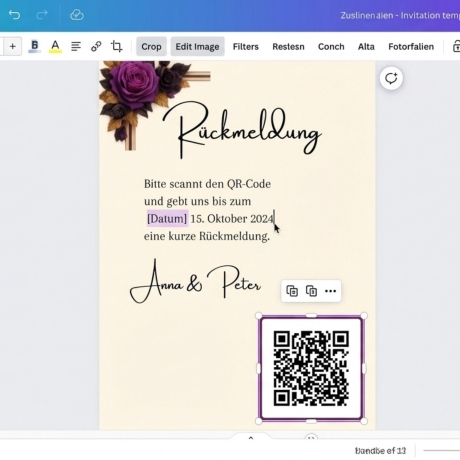Click the highlighted [Datum] placeholder
Screen dimensions: 460x460
tap(167, 219)
